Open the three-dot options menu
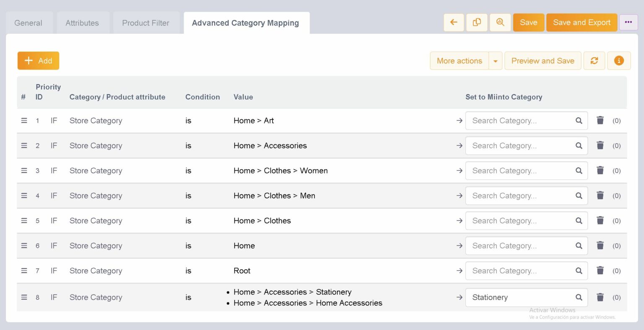Screen dimensions: 644x330 pyautogui.click(x=628, y=22)
